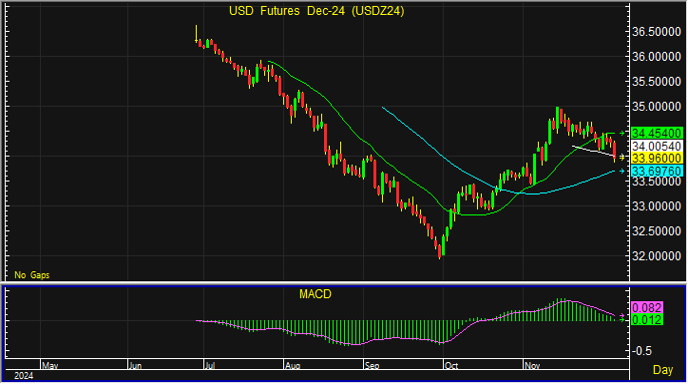Click the Nov month marker on time axis
The image size is (688, 384).
point(532,365)
